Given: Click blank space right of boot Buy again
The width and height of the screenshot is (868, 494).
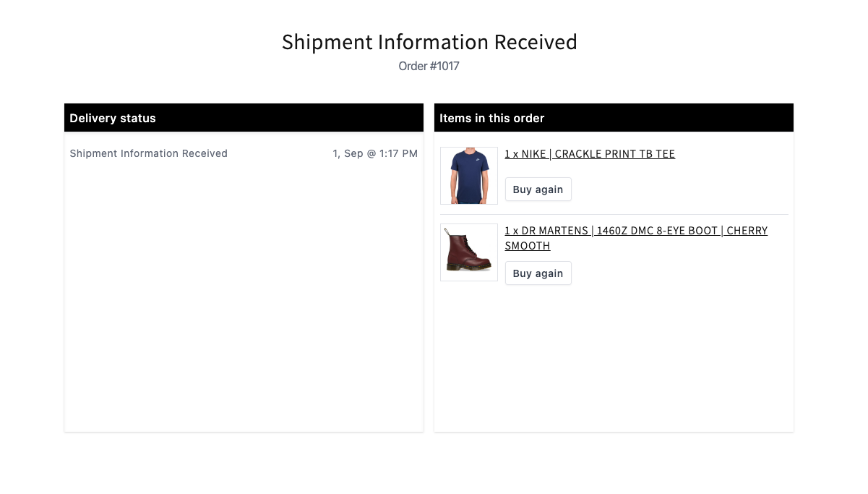Looking at the screenshot, I should pos(679,273).
